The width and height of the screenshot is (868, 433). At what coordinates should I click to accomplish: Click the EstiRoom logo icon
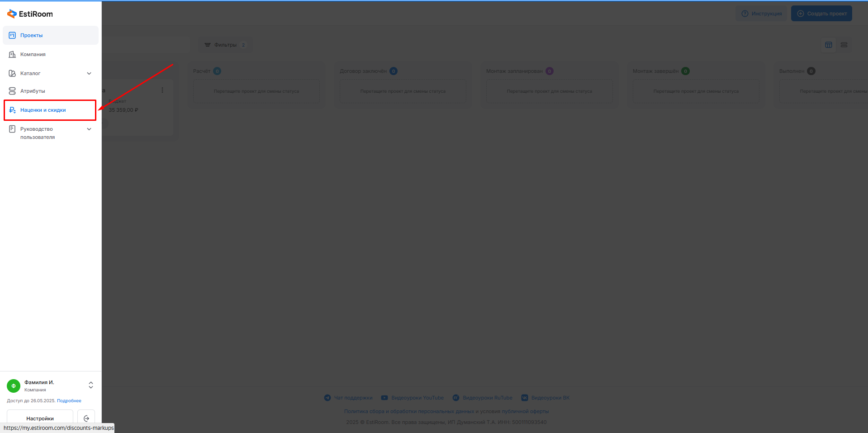12,14
